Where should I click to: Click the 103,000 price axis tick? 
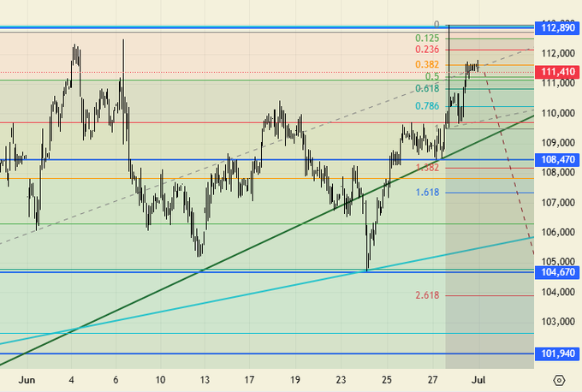point(558,322)
